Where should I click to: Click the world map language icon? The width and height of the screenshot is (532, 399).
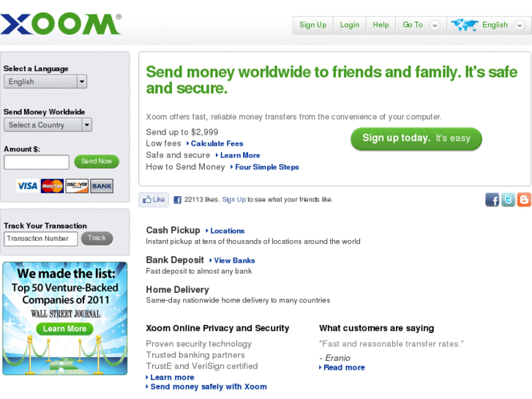click(464, 25)
